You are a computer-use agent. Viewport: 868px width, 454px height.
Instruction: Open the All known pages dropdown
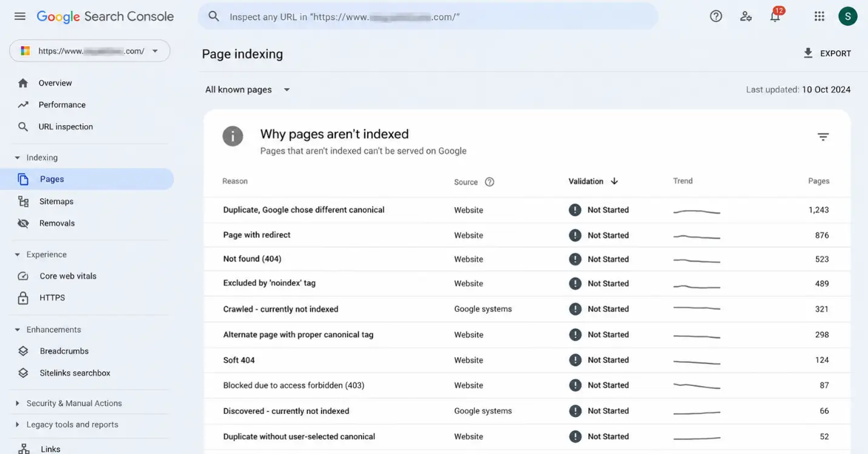(x=248, y=90)
